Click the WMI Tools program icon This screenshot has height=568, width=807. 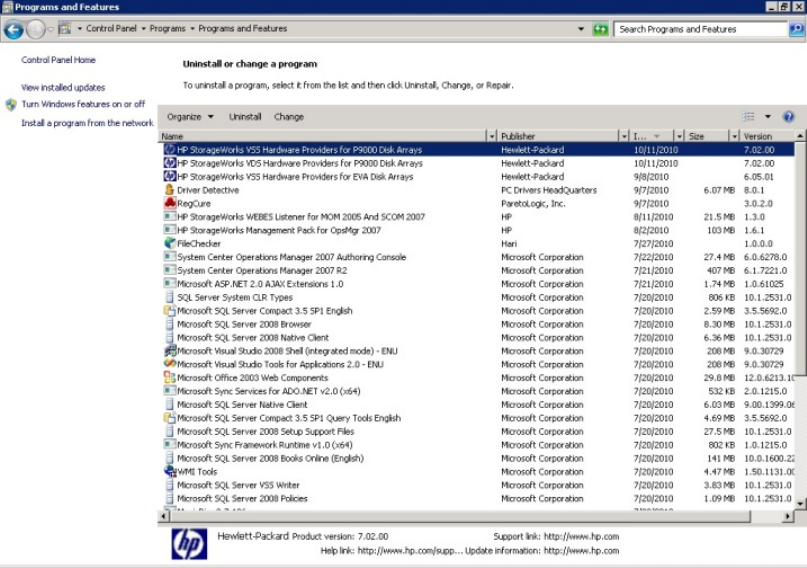tap(169, 472)
